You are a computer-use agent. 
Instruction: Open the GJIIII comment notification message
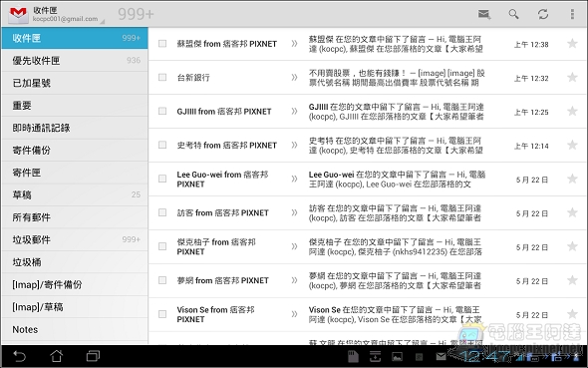[397, 112]
